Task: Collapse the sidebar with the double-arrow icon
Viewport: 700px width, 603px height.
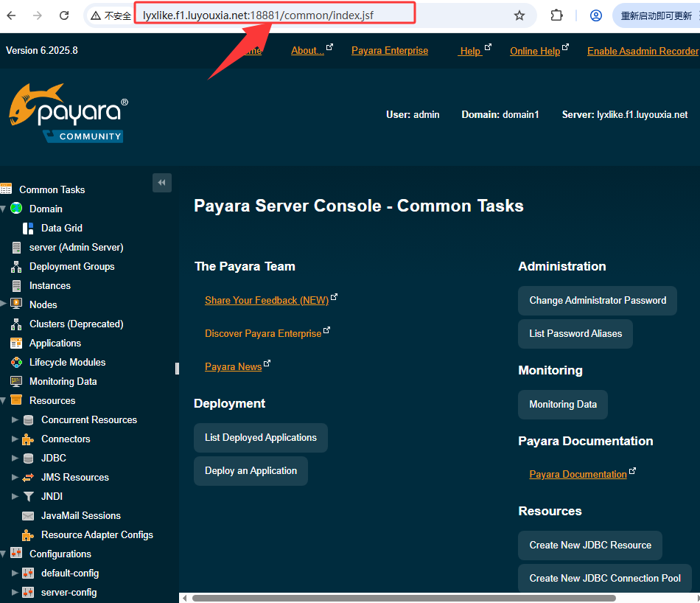Action: tap(162, 182)
